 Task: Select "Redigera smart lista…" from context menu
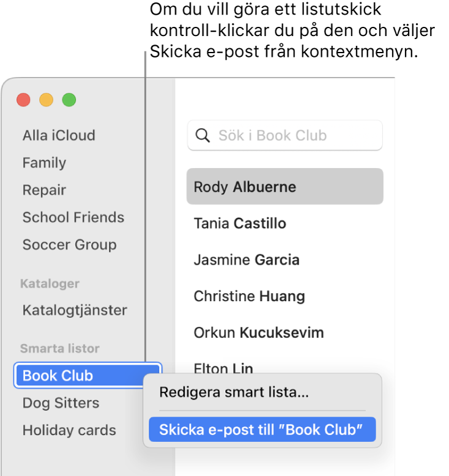coord(234,392)
